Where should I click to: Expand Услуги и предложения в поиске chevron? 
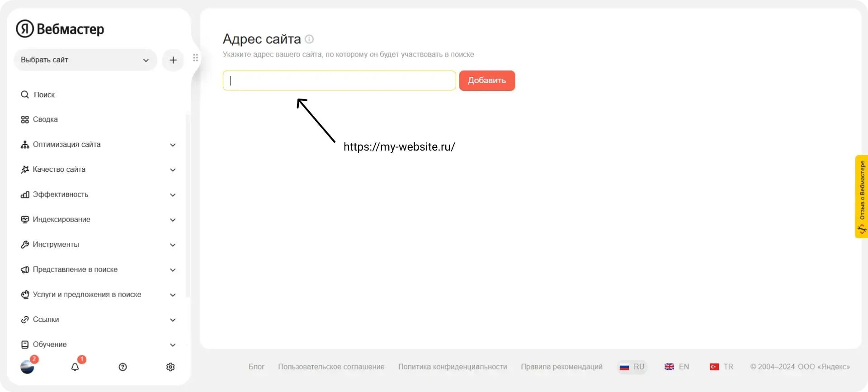pyautogui.click(x=173, y=295)
